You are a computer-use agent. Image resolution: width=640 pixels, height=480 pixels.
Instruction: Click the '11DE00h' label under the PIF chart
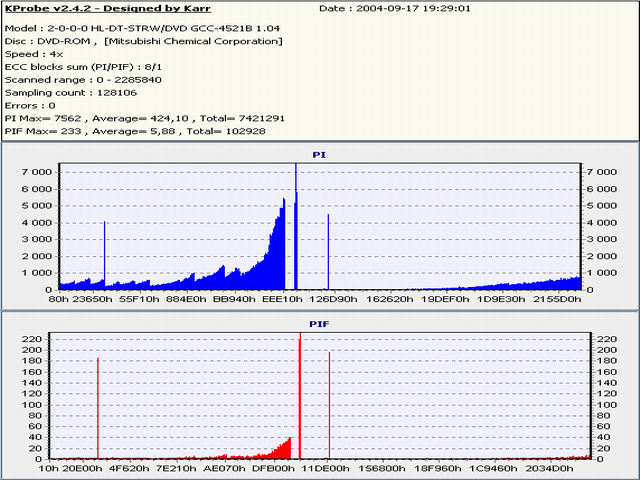325,468
